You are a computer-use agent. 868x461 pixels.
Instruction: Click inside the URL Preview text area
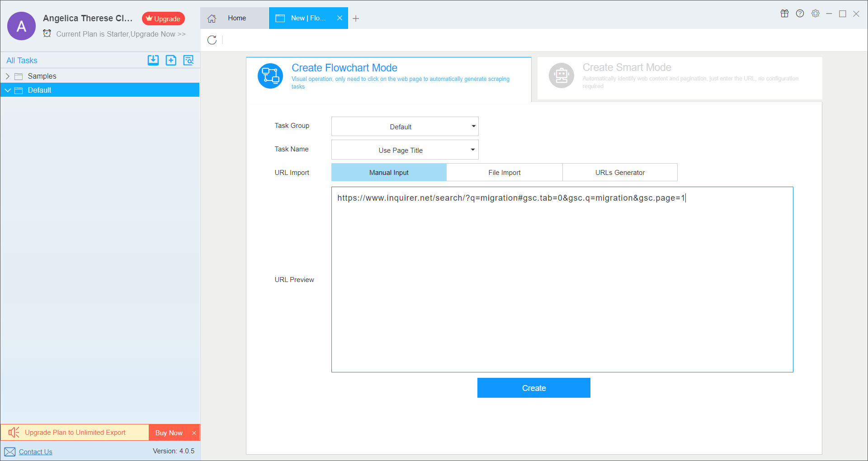562,280
